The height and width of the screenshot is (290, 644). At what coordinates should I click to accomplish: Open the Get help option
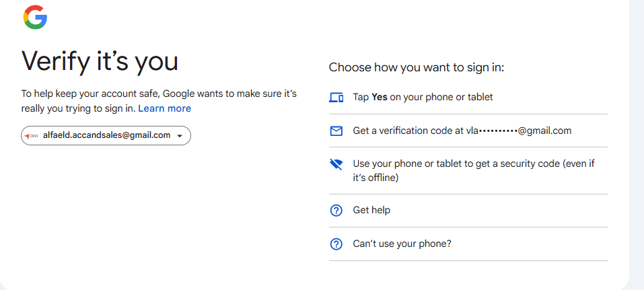(468, 211)
